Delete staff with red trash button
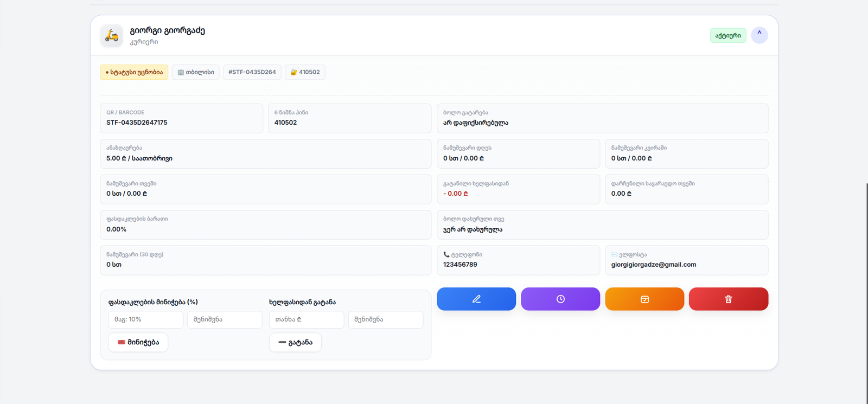Image resolution: width=868 pixels, height=404 pixels. click(729, 299)
